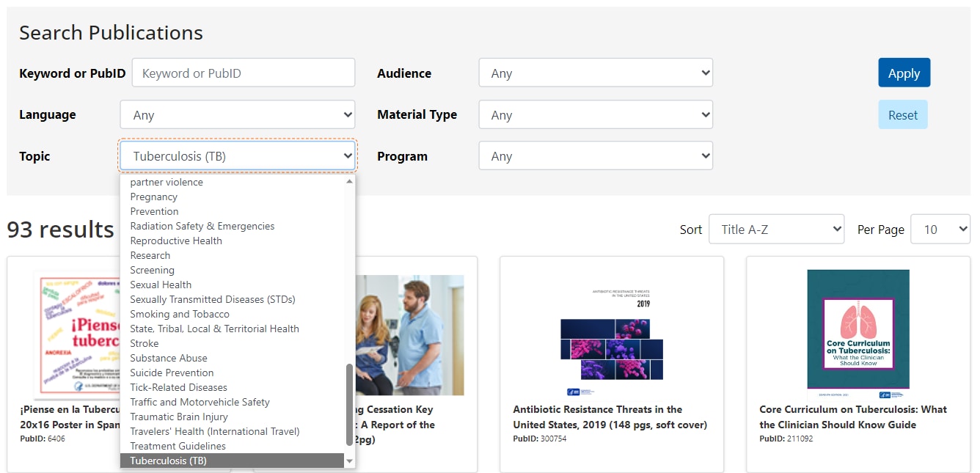Click the Keyword or PubID search field
This screenshot has height=473, width=980.
[244, 73]
